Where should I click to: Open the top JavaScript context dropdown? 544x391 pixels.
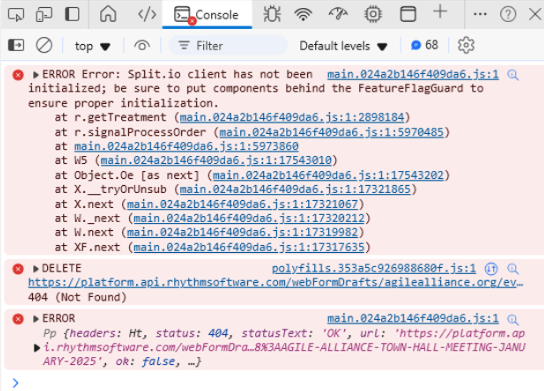click(x=92, y=46)
